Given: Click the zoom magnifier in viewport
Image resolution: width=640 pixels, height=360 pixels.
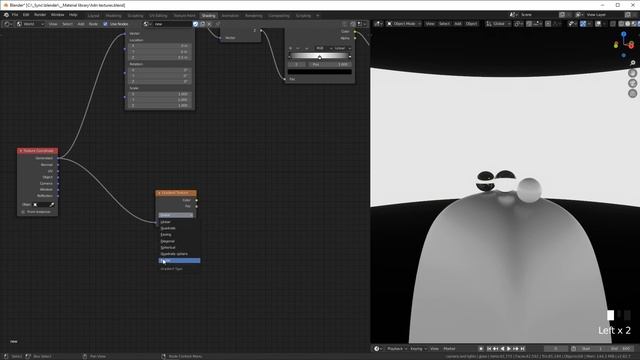Looking at the screenshot, I should [633, 63].
